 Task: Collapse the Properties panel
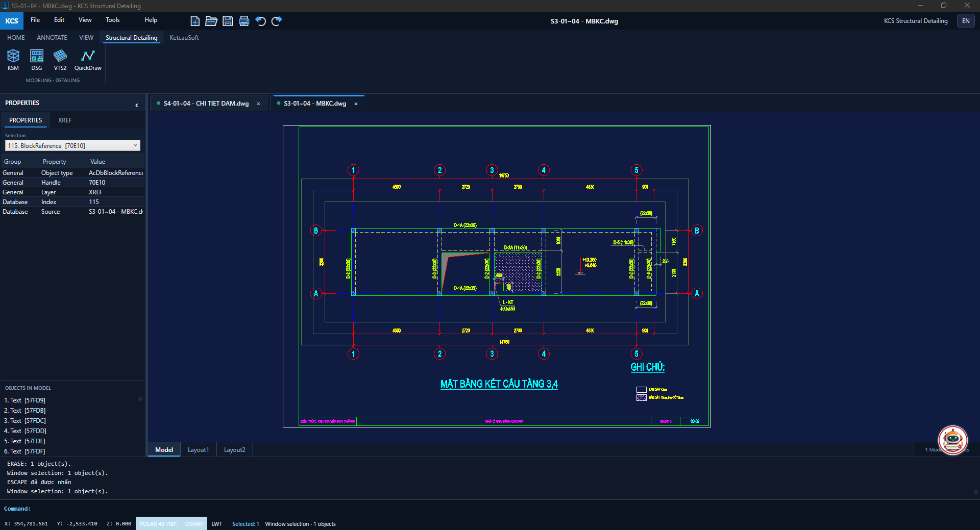point(137,105)
